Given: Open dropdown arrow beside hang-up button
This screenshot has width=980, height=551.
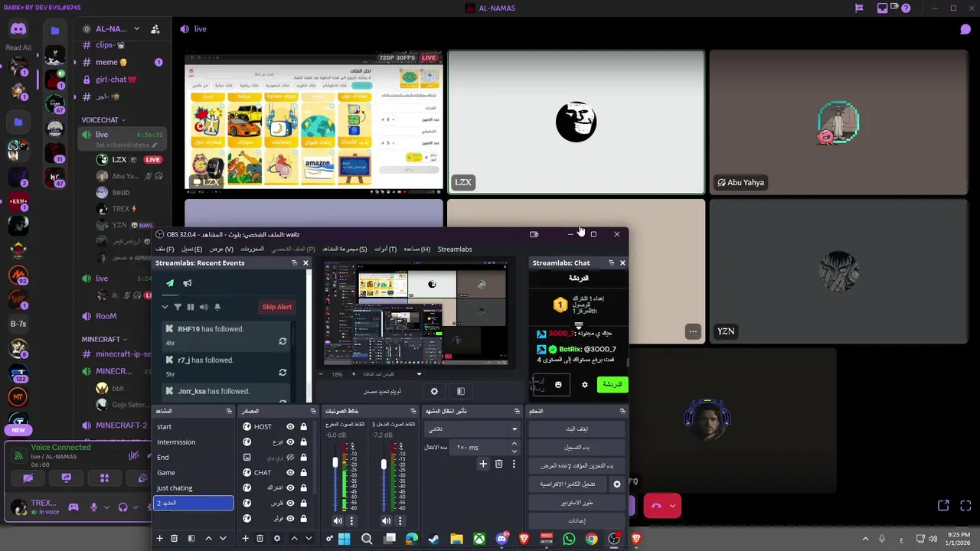Looking at the screenshot, I should (672, 506).
